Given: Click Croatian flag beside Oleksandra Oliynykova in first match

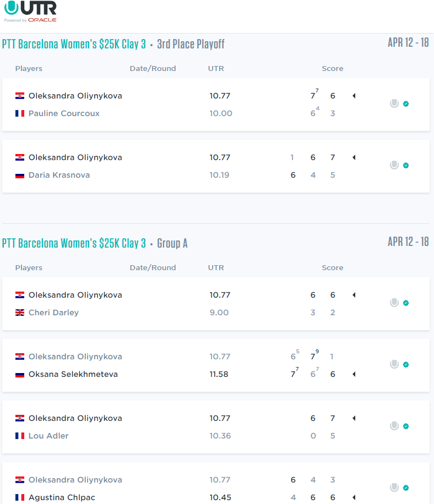Looking at the screenshot, I should click(20, 96).
